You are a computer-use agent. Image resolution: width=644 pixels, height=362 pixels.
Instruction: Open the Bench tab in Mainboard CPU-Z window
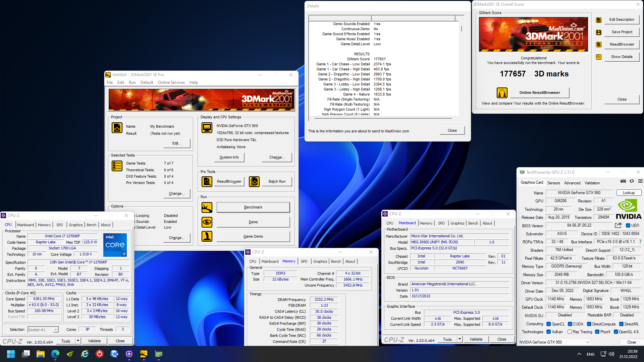pyautogui.click(x=473, y=223)
